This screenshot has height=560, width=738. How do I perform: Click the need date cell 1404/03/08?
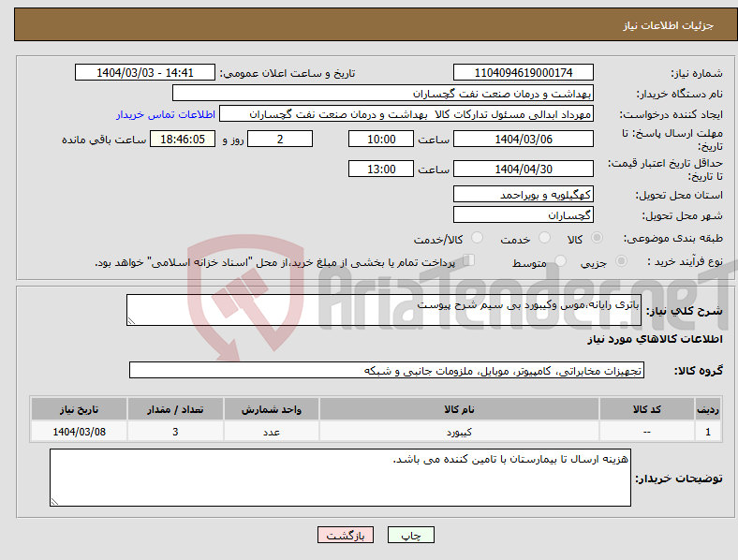79,432
